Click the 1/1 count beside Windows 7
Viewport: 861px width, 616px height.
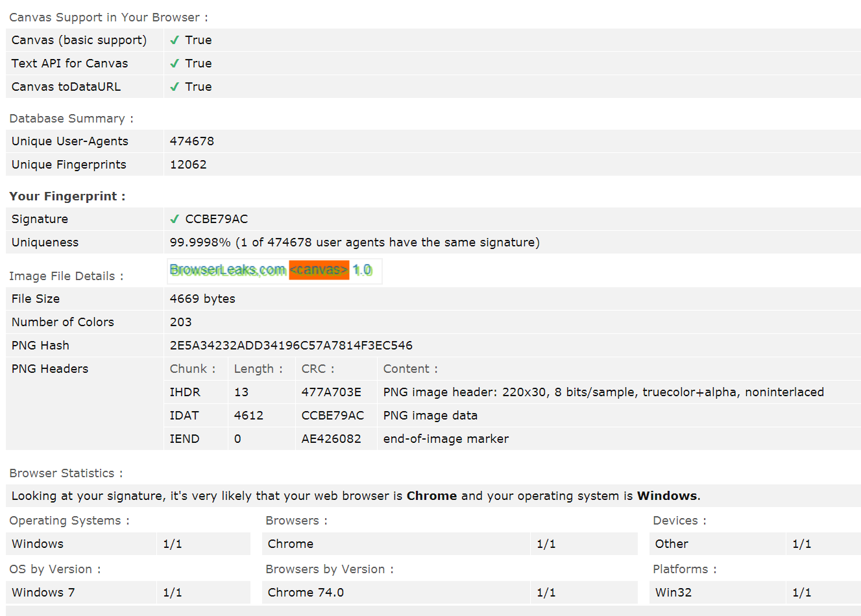173,593
